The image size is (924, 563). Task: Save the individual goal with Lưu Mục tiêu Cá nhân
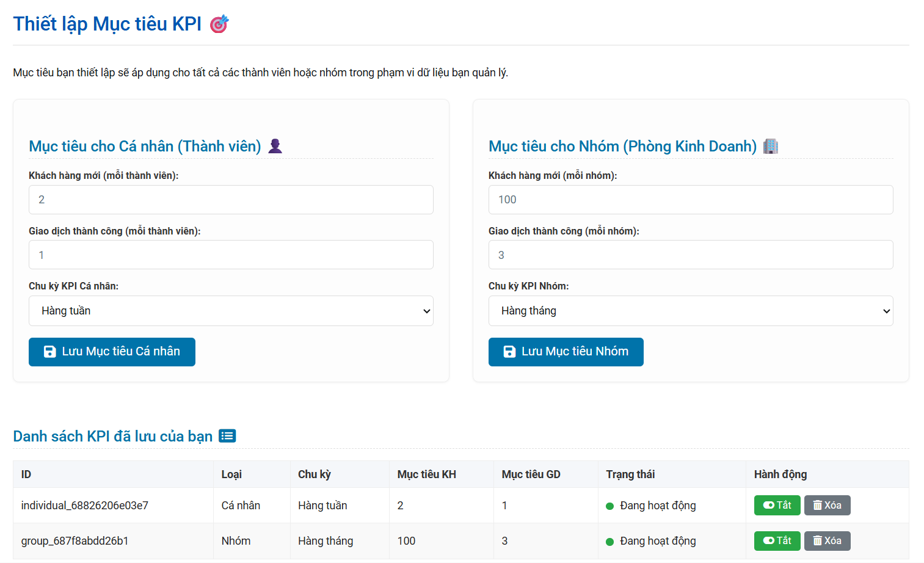pos(112,352)
